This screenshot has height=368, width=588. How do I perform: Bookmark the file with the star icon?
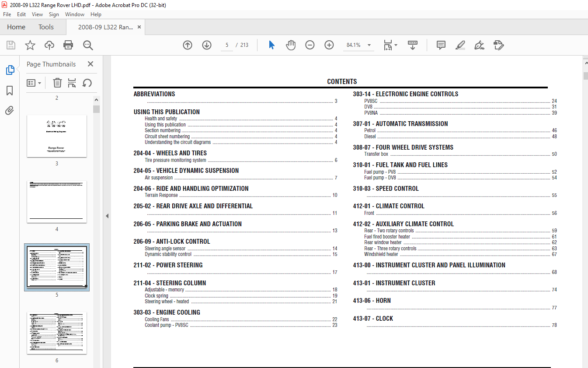(x=30, y=45)
